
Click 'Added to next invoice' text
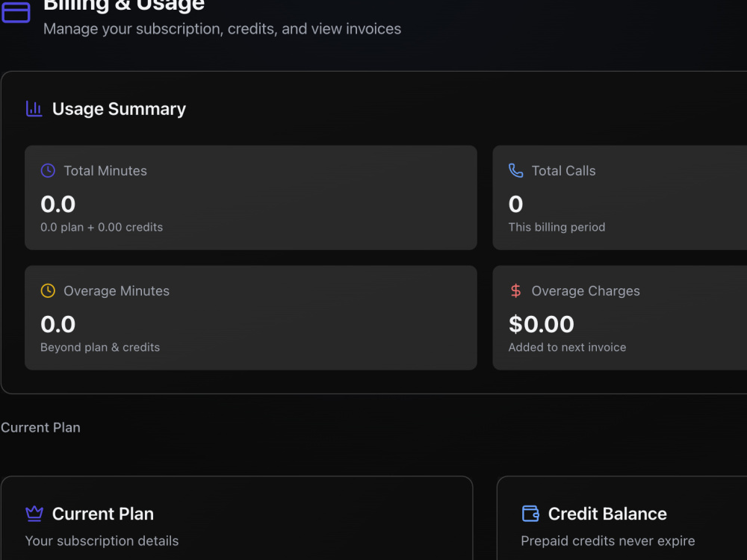[567, 347]
